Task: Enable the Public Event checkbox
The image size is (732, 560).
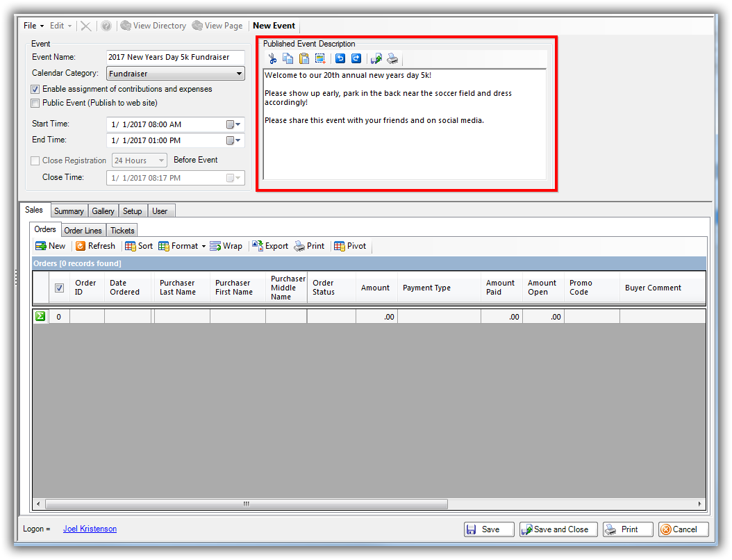Action: tap(35, 104)
